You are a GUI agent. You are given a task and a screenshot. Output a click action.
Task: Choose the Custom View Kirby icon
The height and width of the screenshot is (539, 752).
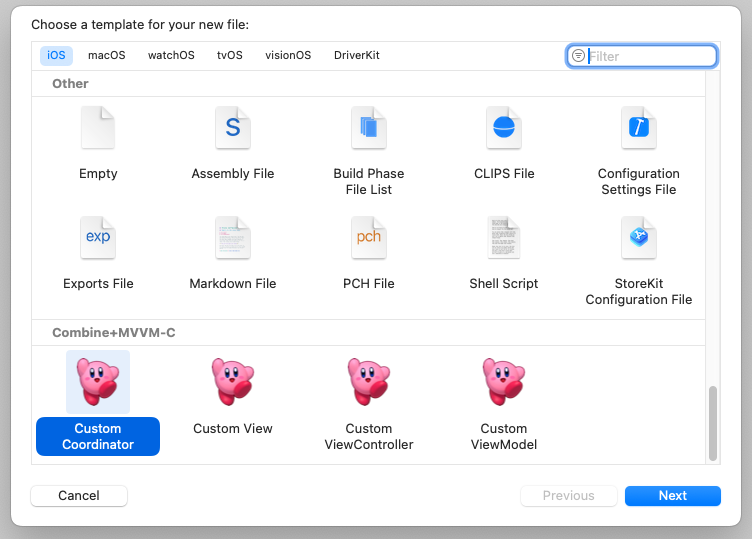(233, 382)
